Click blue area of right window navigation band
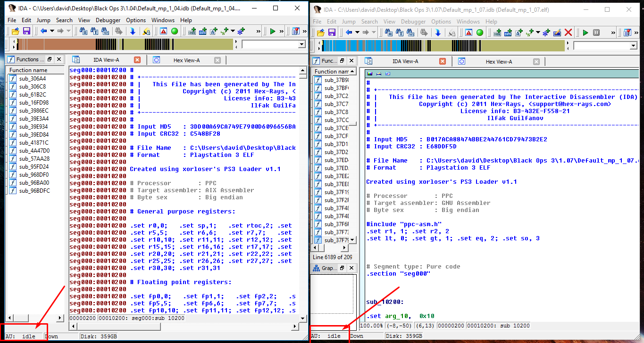 [362, 46]
